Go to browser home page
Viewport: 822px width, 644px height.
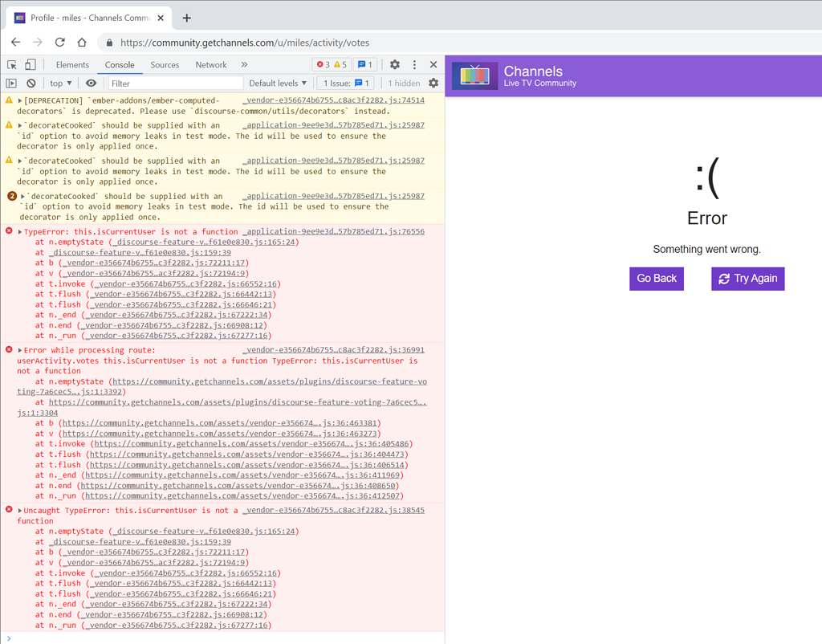[82, 43]
